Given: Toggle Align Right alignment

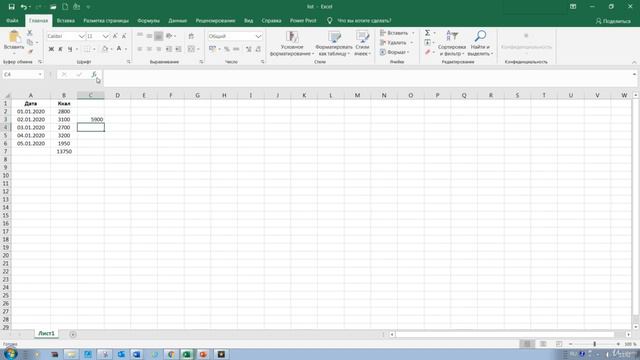Looking at the screenshot, I should (x=158, y=49).
